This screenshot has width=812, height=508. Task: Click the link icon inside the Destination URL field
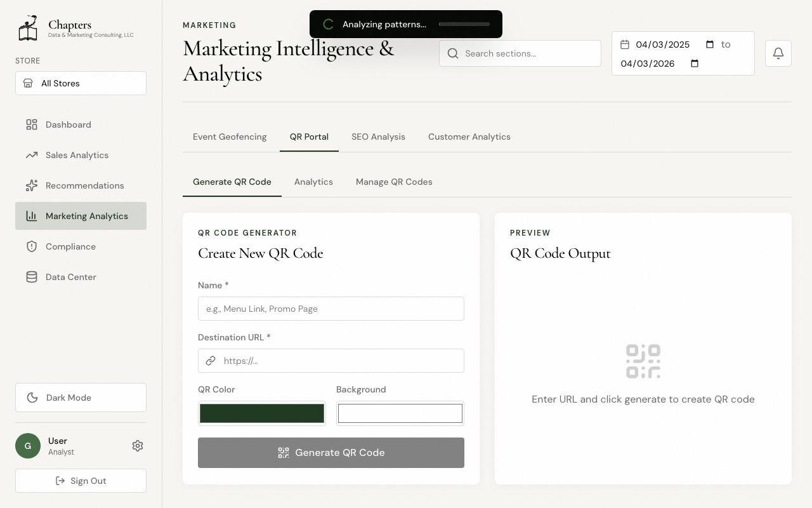tap(211, 361)
